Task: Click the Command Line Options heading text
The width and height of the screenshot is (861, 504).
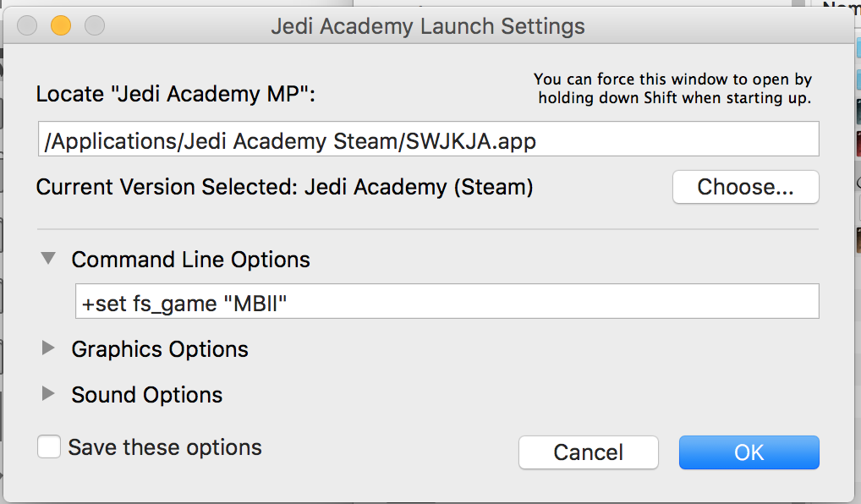Action: (190, 260)
